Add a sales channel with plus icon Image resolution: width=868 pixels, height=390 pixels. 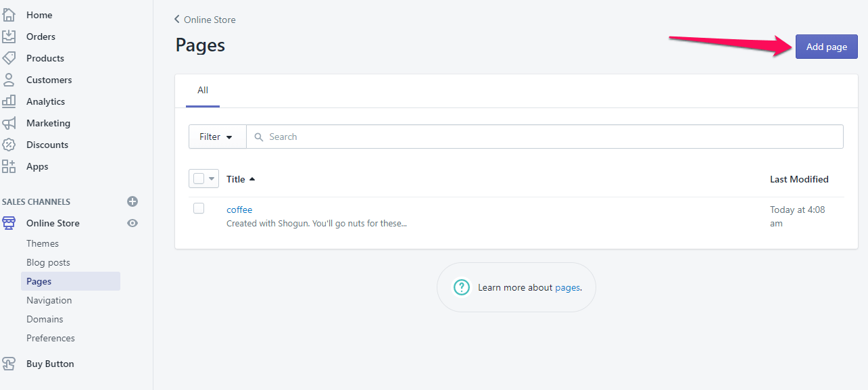tap(132, 201)
